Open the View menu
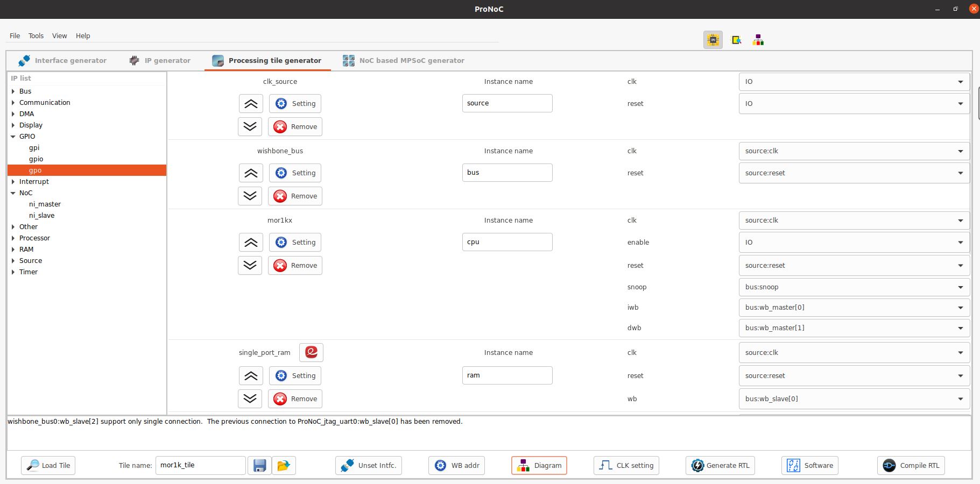The image size is (980, 484). [x=59, y=36]
